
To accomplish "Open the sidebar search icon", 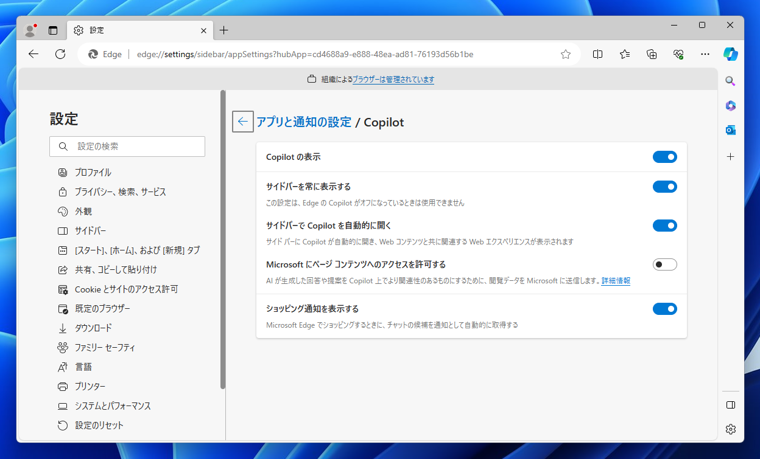I will [730, 81].
